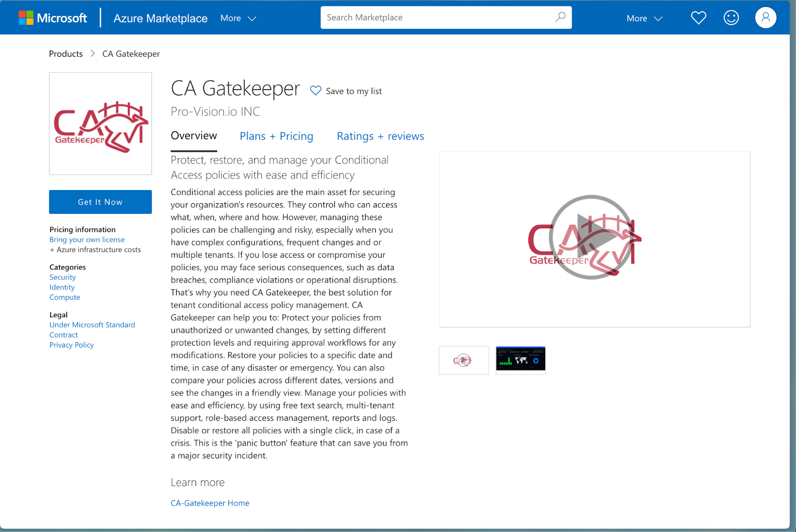Switch to the Plans + Pricing tab
This screenshot has width=796, height=532.
tap(277, 136)
